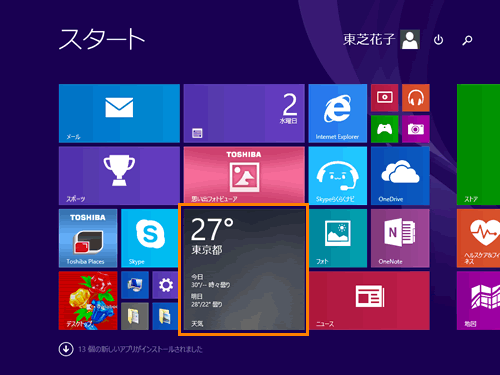
Task: Launch the Internet Explorer tile
Action: click(x=338, y=113)
